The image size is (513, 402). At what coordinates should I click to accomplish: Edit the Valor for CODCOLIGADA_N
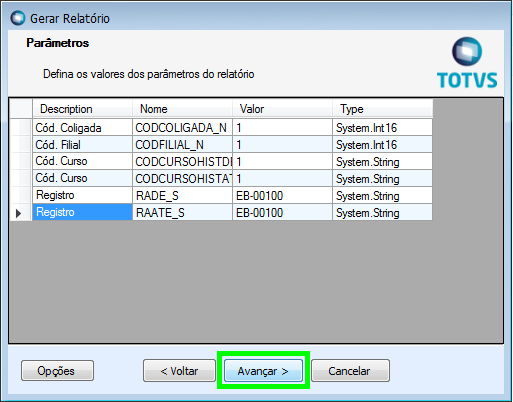click(282, 128)
